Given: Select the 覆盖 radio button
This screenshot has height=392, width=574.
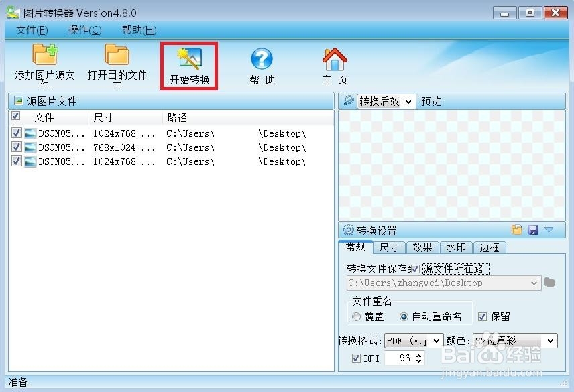Looking at the screenshot, I should [357, 316].
